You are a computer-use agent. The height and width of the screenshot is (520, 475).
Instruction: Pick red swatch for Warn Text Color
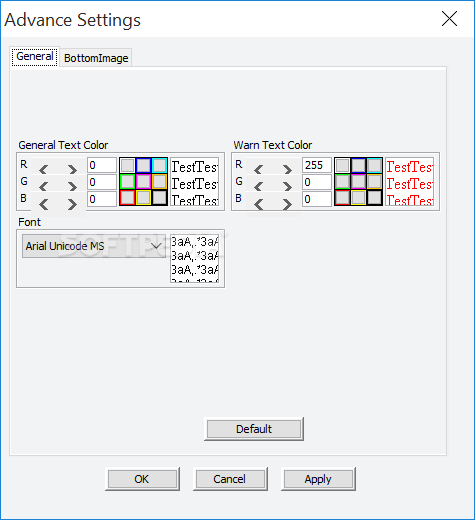pos(342,198)
